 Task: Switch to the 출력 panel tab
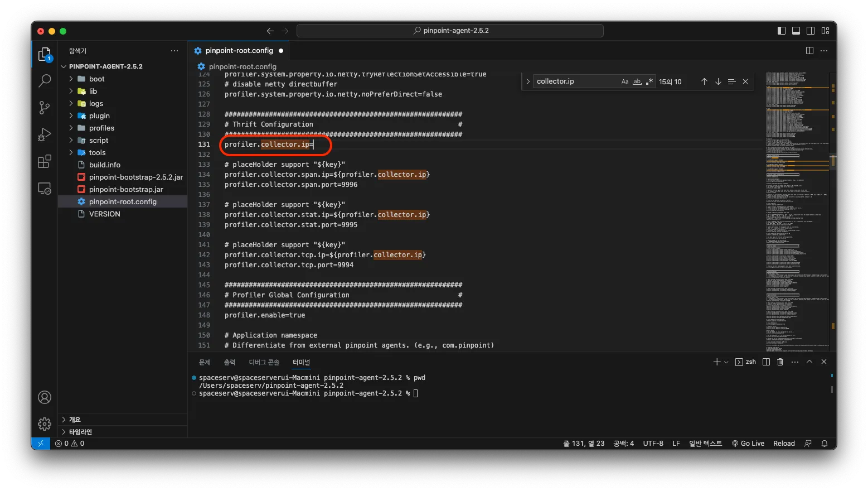[x=230, y=362]
